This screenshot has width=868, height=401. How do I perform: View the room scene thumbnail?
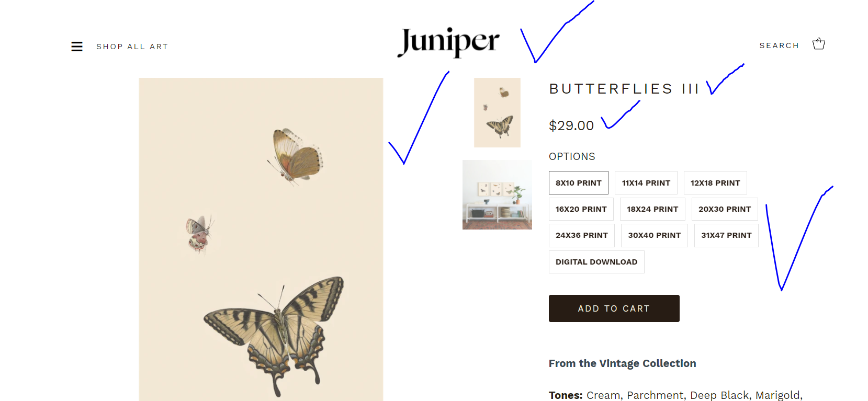click(x=497, y=194)
